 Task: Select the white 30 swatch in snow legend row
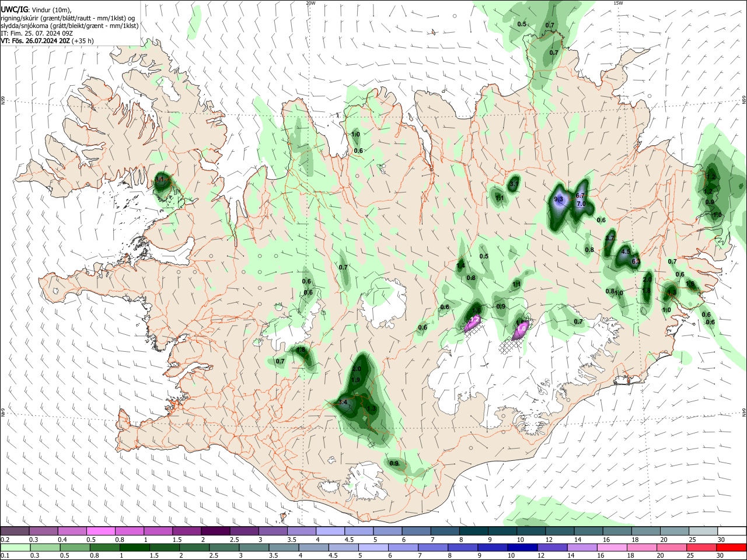(731, 531)
